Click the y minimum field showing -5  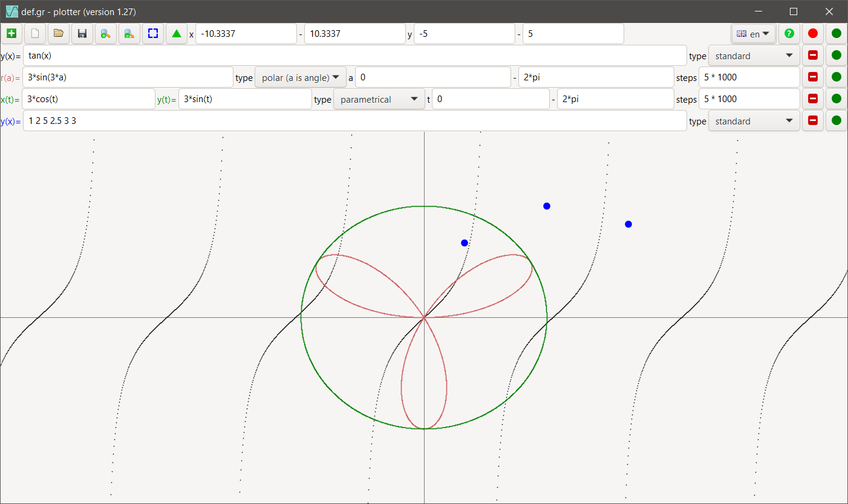click(x=465, y=34)
